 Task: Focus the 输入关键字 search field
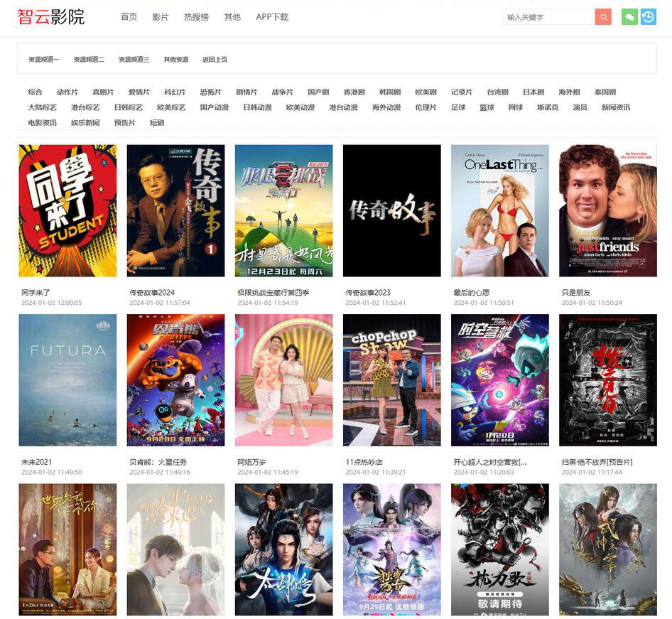549,17
